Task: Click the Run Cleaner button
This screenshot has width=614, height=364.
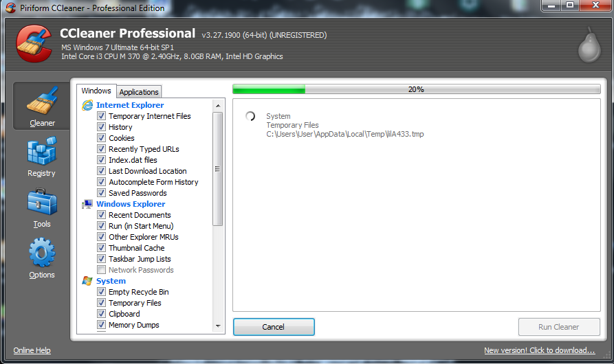Action: tap(559, 327)
